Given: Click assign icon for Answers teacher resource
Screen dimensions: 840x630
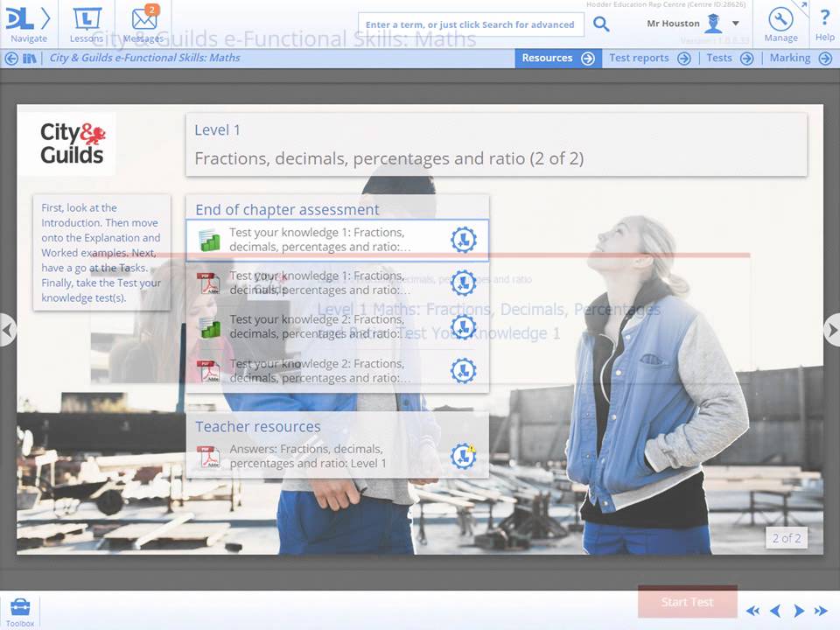Looking at the screenshot, I should click(x=464, y=457).
